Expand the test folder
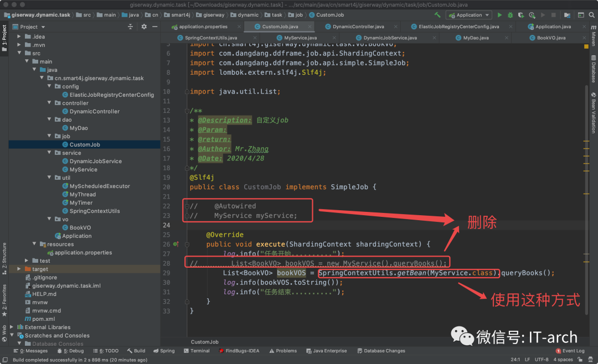 pos(27,261)
